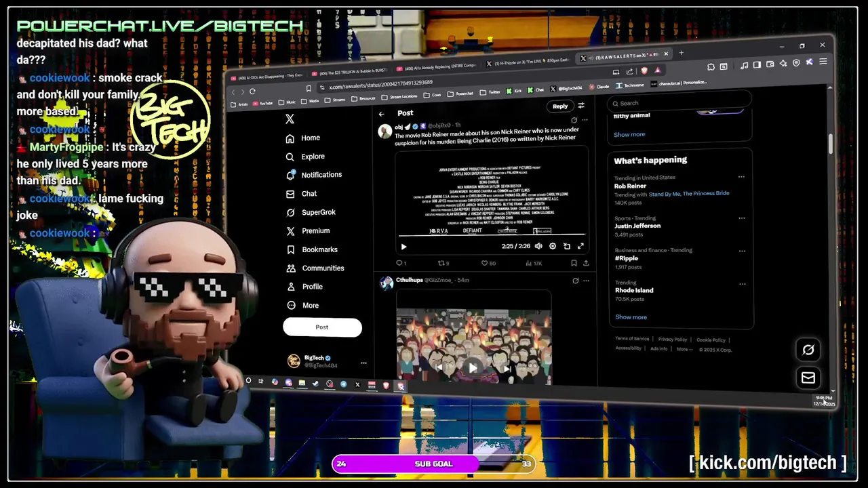Open Profile in X sidebar
868x488 pixels.
(304, 287)
